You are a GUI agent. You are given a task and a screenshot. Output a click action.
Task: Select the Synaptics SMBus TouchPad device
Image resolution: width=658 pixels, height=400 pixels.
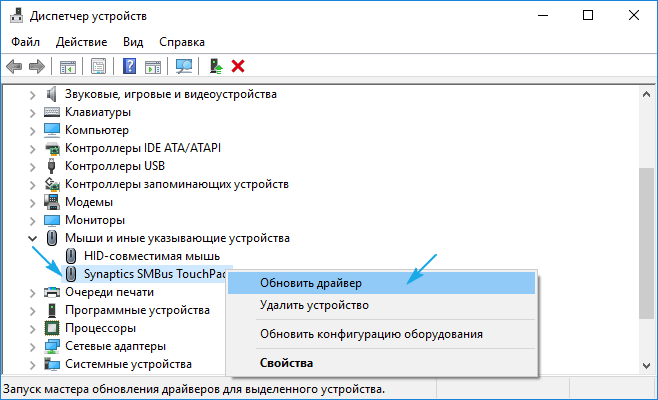tap(155, 274)
